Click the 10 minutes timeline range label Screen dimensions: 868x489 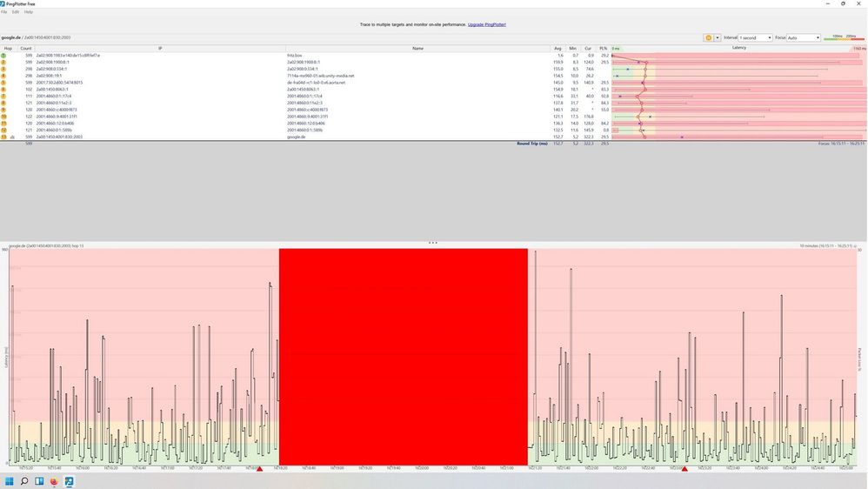[x=827, y=246]
